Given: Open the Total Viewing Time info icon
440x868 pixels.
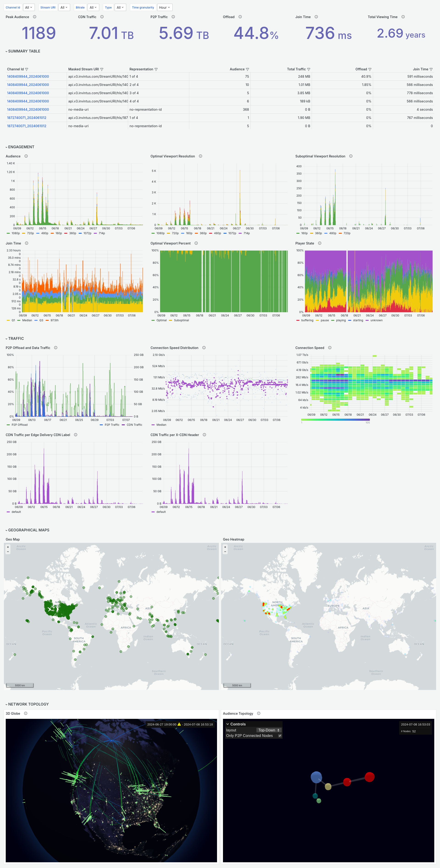Looking at the screenshot, I should point(403,17).
